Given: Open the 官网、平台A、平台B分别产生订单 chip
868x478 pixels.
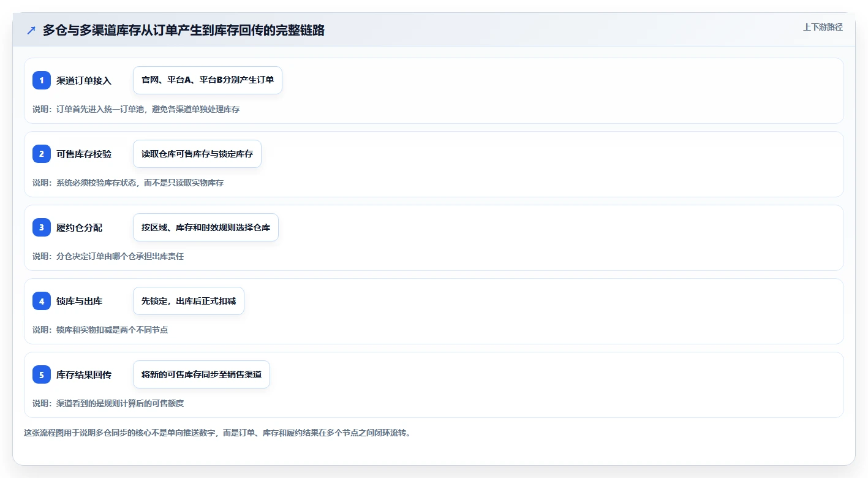Looking at the screenshot, I should pos(208,80).
